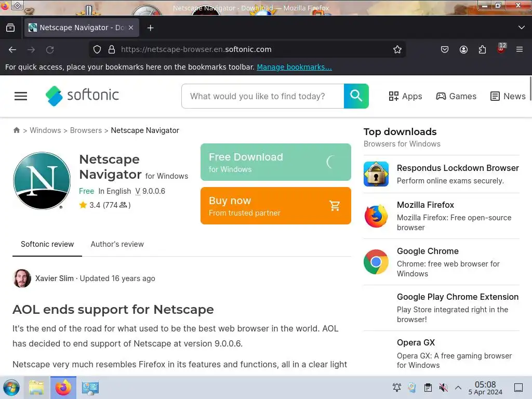Click the padlock site security icon
Image resolution: width=532 pixels, height=399 pixels.
pos(112,49)
